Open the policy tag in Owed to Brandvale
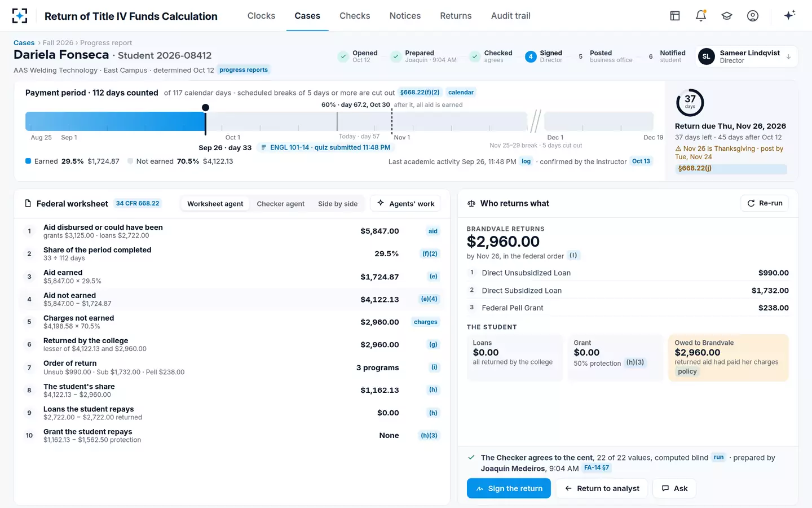The height and width of the screenshot is (508, 812). (687, 371)
